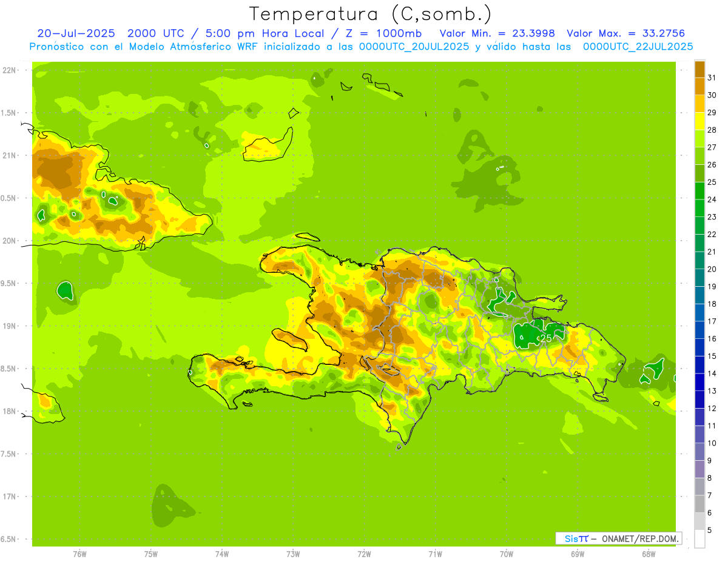
Task: Click the colorbar scale label '28'
Action: [712, 130]
